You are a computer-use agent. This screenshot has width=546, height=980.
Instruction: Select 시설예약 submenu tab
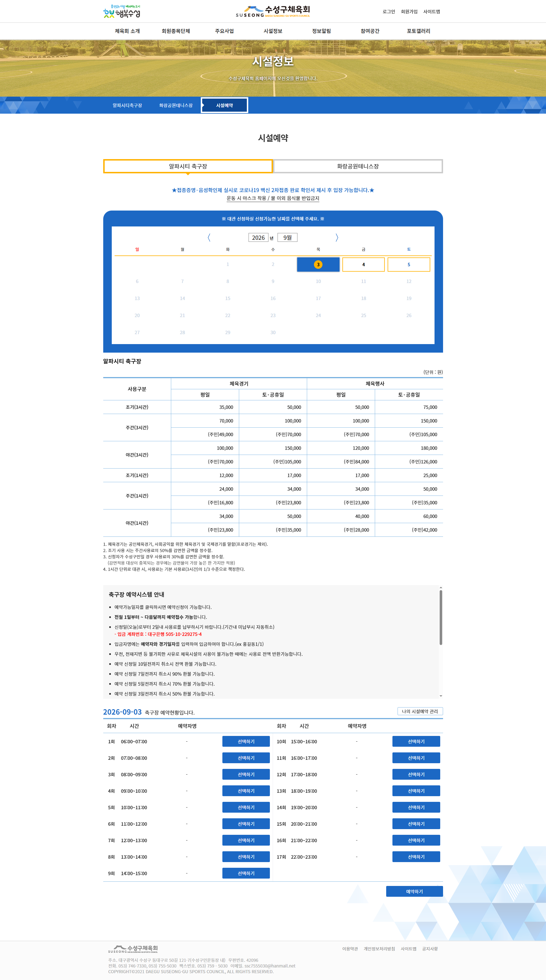tap(225, 105)
